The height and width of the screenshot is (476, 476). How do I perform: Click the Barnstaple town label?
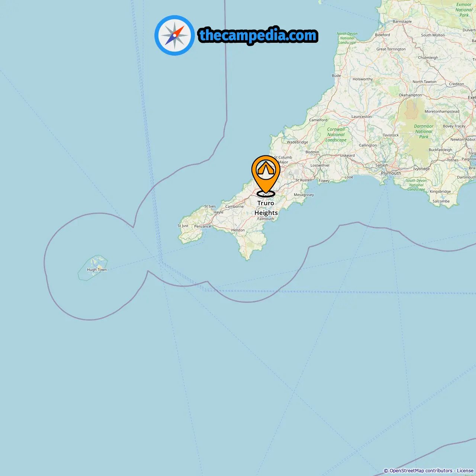pos(402,22)
